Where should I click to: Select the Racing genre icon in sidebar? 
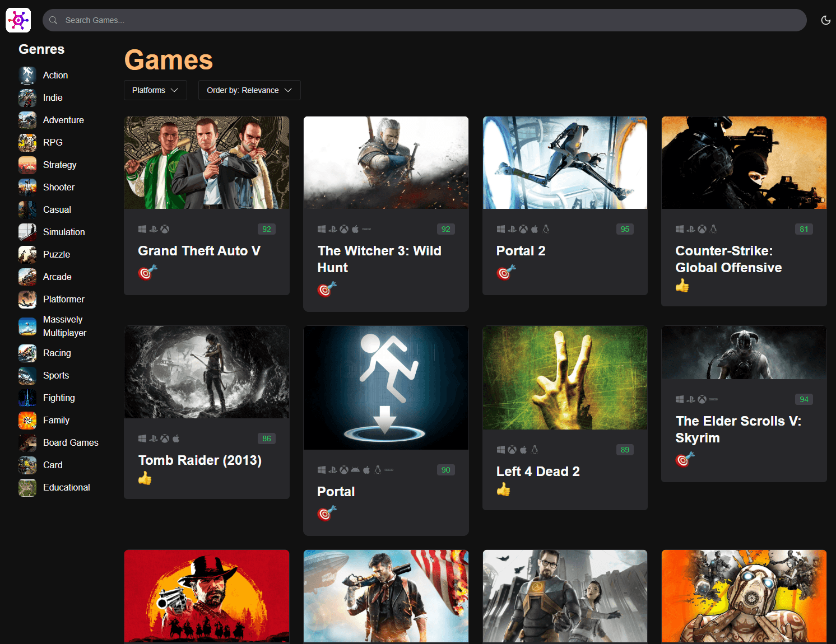[x=27, y=353]
